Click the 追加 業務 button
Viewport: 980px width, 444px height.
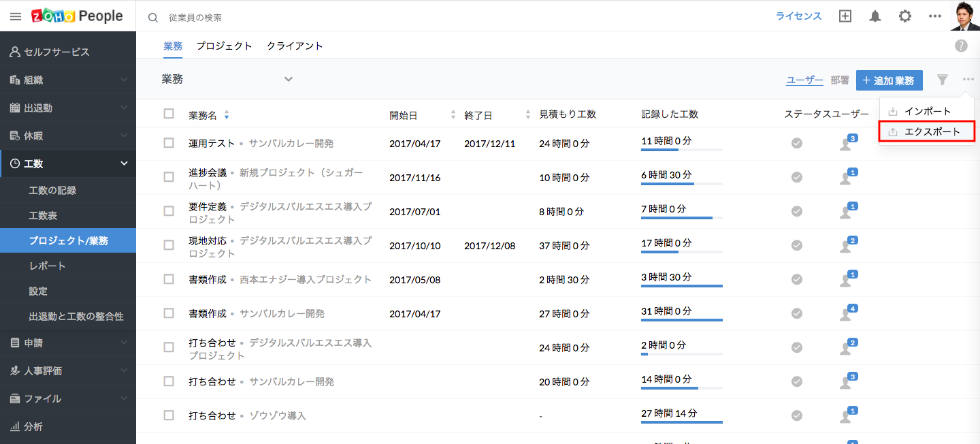[x=889, y=80]
